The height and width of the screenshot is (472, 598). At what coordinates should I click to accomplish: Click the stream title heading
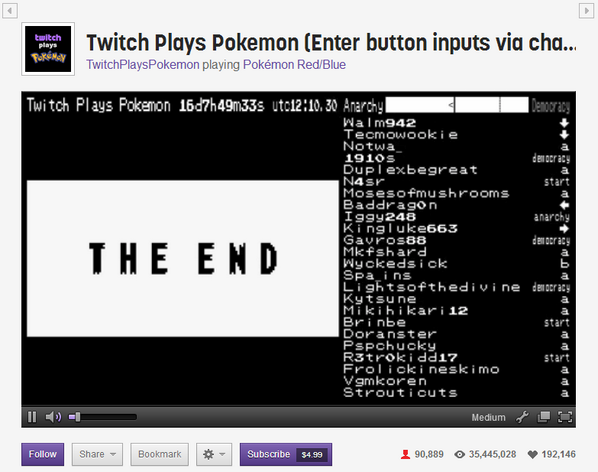331,42
